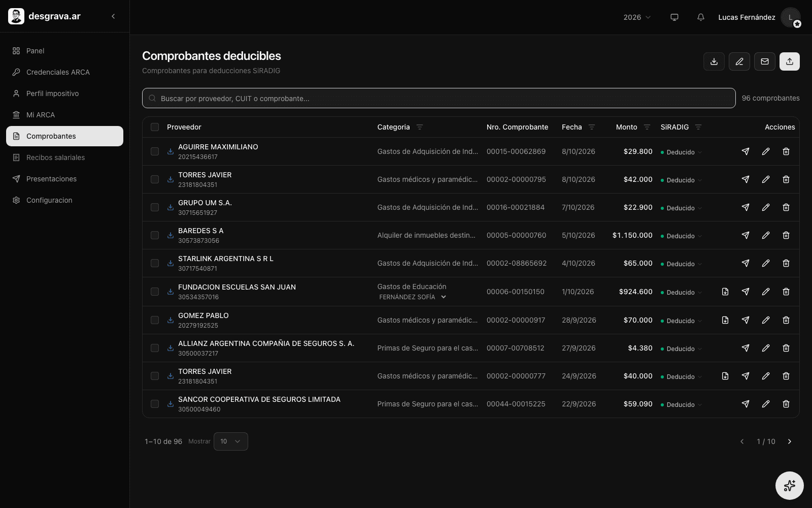This screenshot has height=508, width=812.
Task: Focus the Buscar por proveedor search field
Action: click(438, 98)
